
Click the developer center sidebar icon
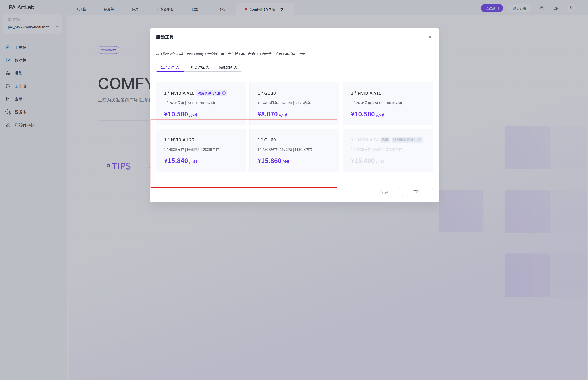[8, 125]
